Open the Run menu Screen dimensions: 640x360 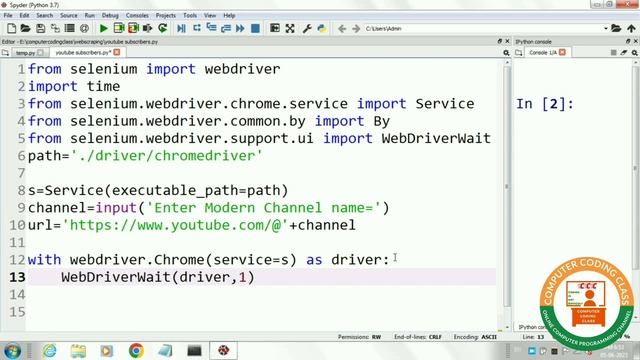point(89,16)
